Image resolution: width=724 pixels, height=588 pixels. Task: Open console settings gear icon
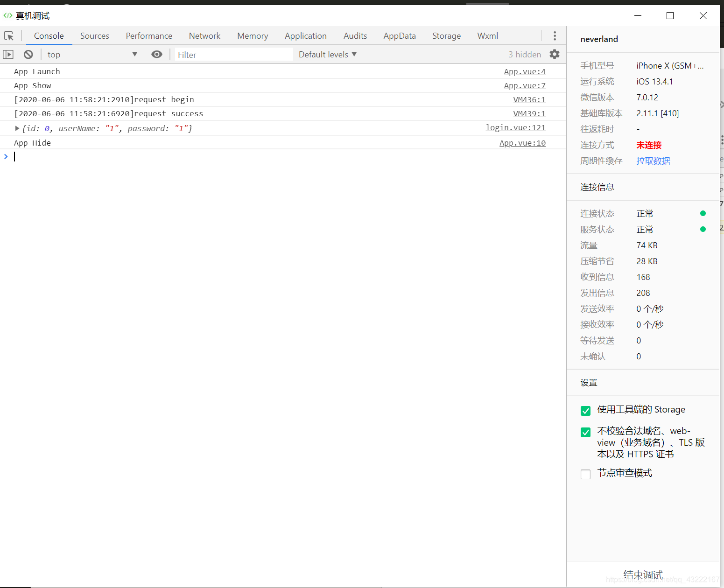coord(555,55)
